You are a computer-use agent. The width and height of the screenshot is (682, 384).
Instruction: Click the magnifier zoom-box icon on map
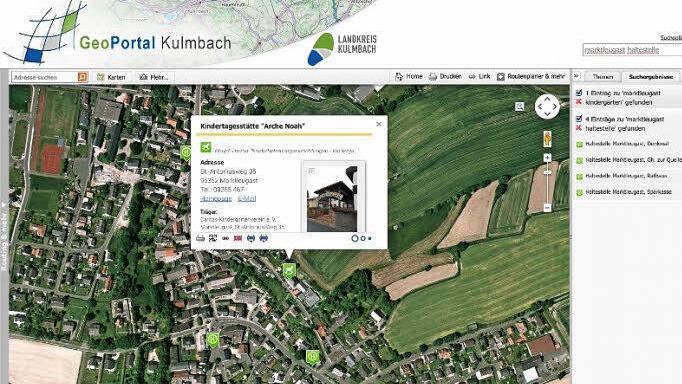tap(519, 107)
